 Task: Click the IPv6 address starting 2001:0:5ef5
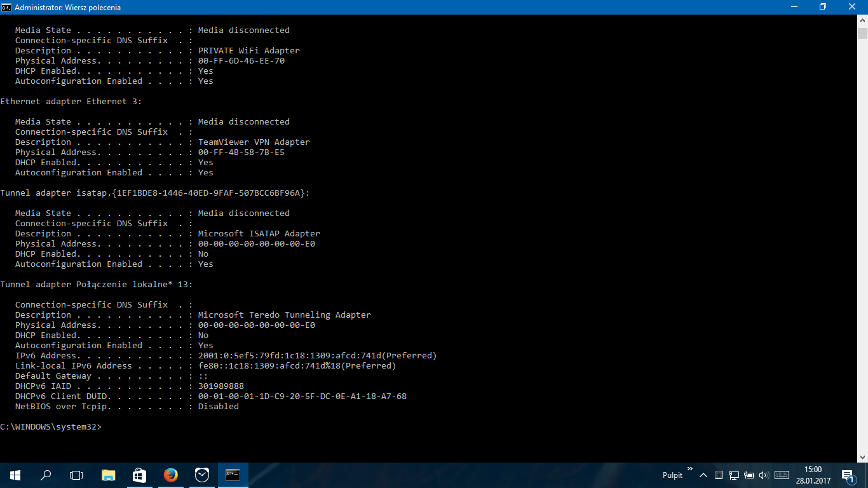point(317,356)
